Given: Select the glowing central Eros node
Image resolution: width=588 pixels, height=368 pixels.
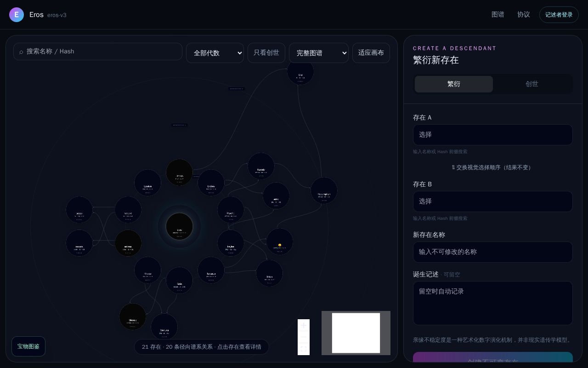Looking at the screenshot, I should (179, 226).
